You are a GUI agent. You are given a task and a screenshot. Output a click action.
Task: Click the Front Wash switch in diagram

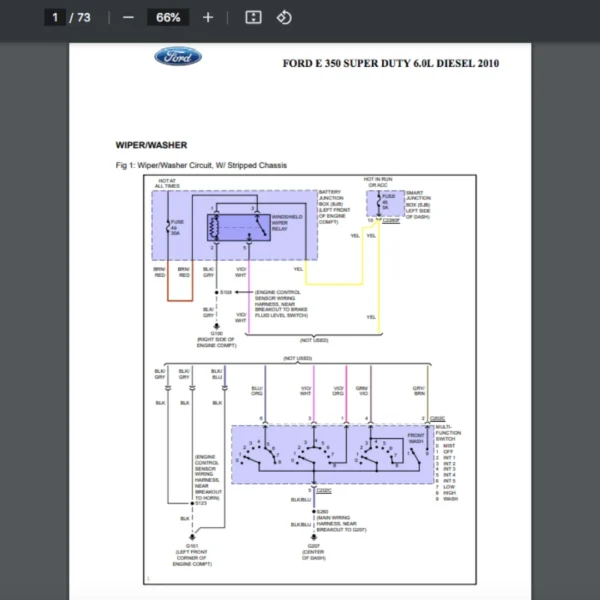coord(414,437)
